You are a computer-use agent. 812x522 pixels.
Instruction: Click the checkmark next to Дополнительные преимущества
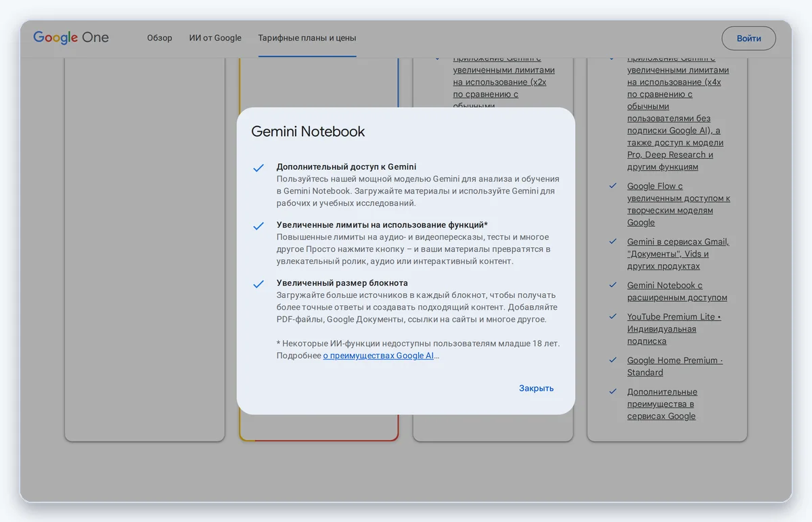612,391
